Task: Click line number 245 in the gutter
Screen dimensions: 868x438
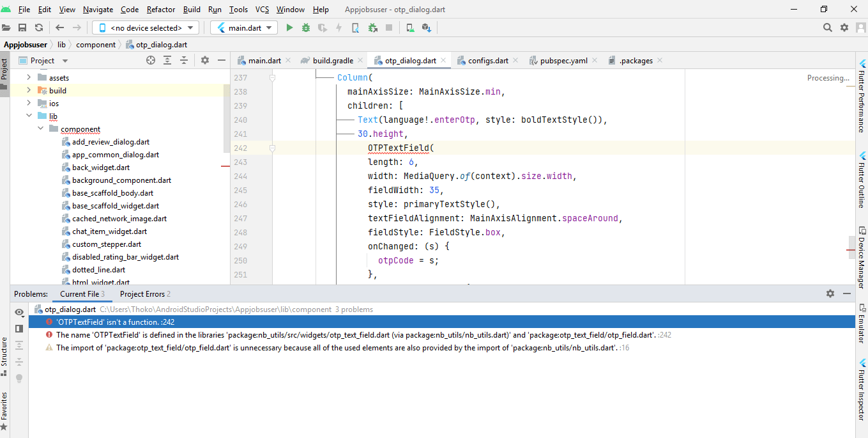Action: click(x=240, y=190)
